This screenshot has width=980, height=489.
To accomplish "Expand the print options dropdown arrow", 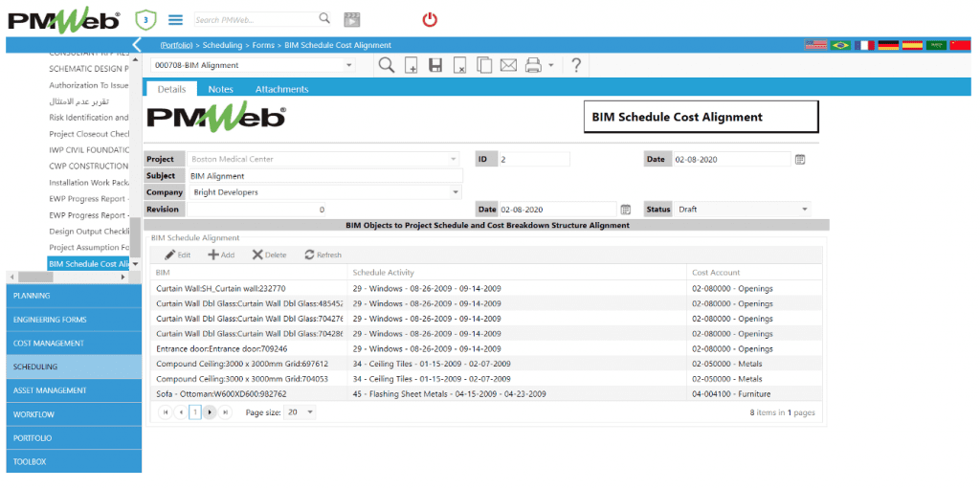I will [550, 65].
